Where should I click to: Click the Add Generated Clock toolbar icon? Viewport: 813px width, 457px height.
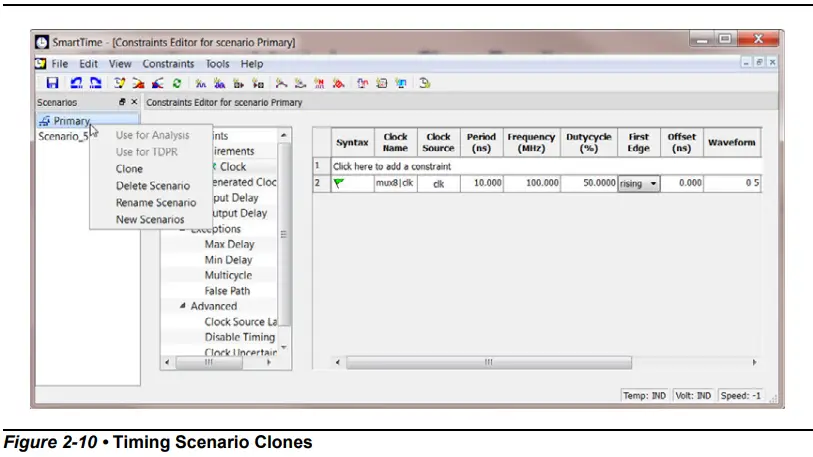click(219, 83)
